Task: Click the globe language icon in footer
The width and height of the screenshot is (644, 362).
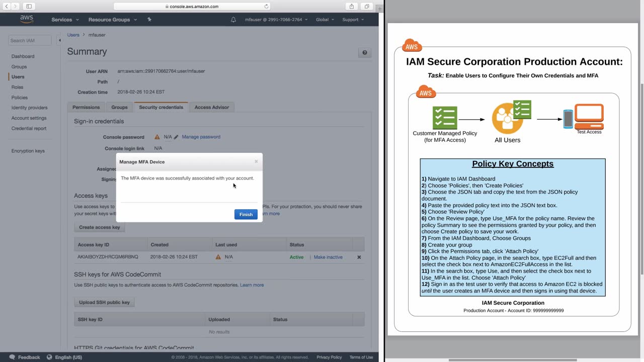Action: coord(49,357)
